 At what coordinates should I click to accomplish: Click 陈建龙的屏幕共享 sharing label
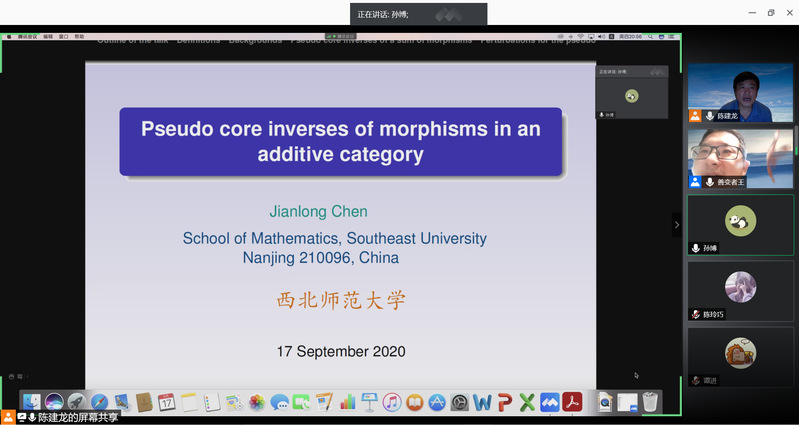[78, 417]
